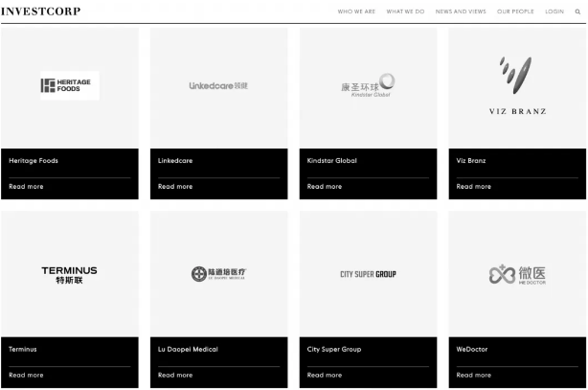Screen dimensions: 588x390
Task: Click the Heritage Foods card title
Action: pos(34,161)
